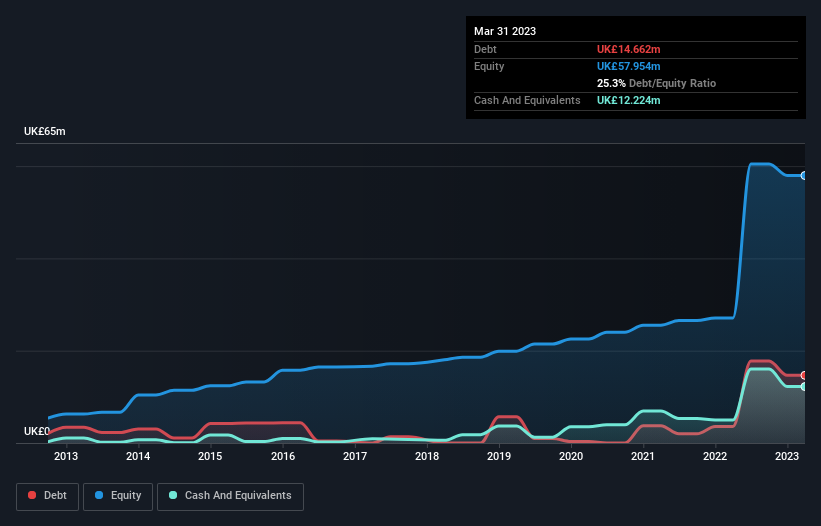This screenshot has width=821, height=526.
Task: Select the 2013 x-axis label
Action: point(66,457)
